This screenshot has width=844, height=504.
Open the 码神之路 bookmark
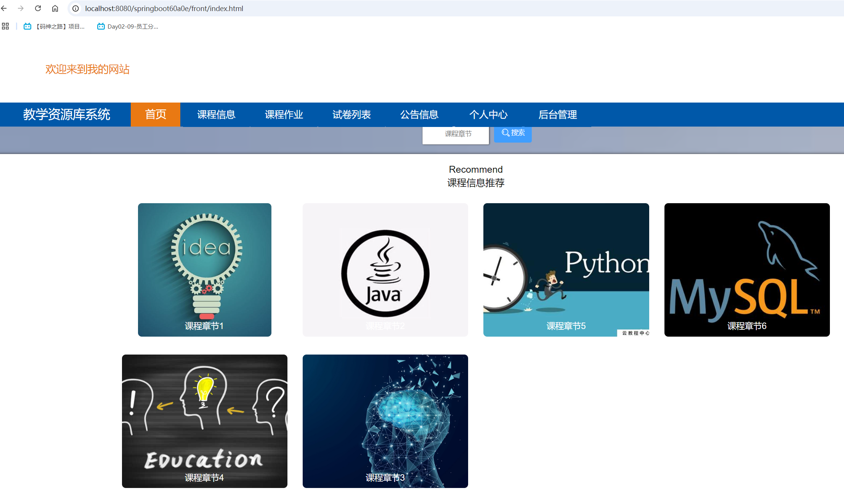(x=54, y=26)
